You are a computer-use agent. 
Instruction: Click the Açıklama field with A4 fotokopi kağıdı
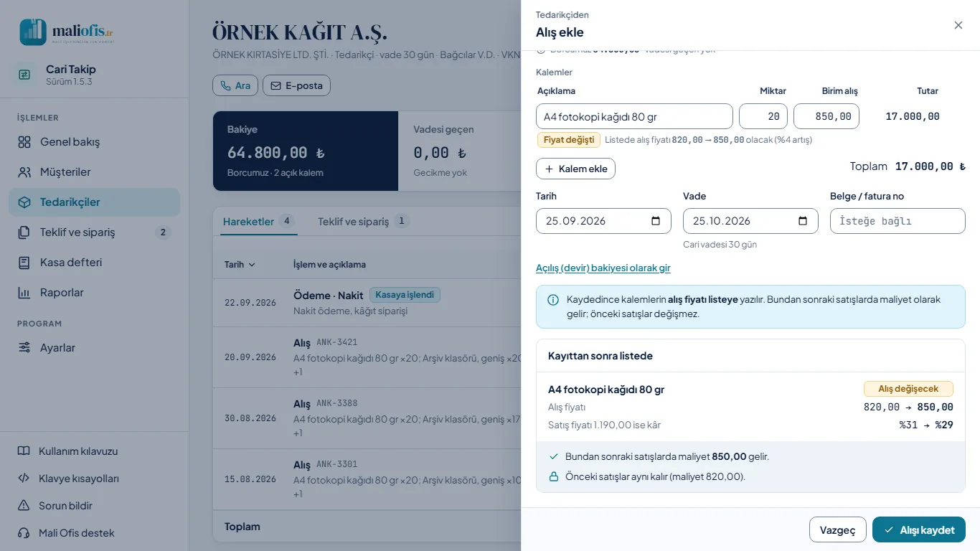(x=634, y=116)
